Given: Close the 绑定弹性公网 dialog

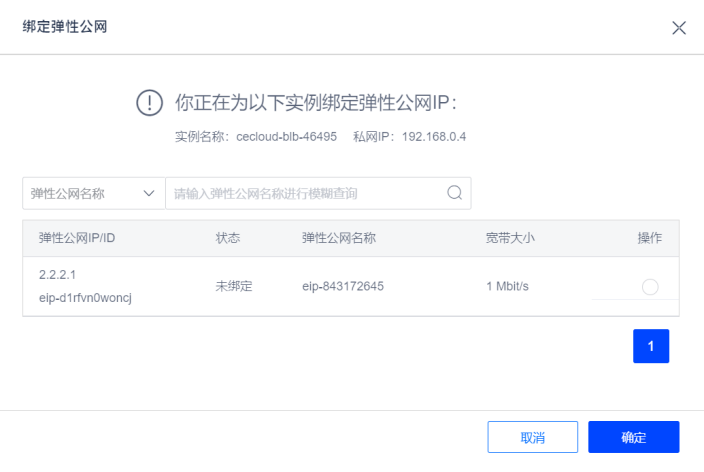Looking at the screenshot, I should (679, 27).
